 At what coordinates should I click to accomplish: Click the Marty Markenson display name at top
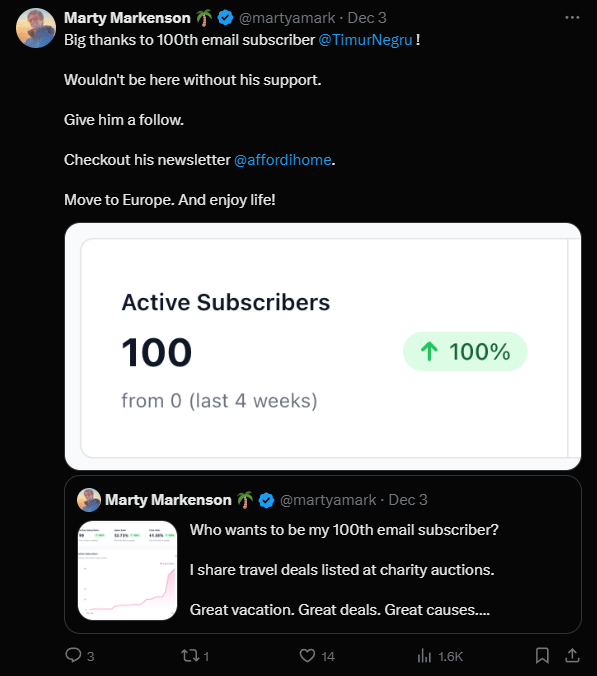127,18
